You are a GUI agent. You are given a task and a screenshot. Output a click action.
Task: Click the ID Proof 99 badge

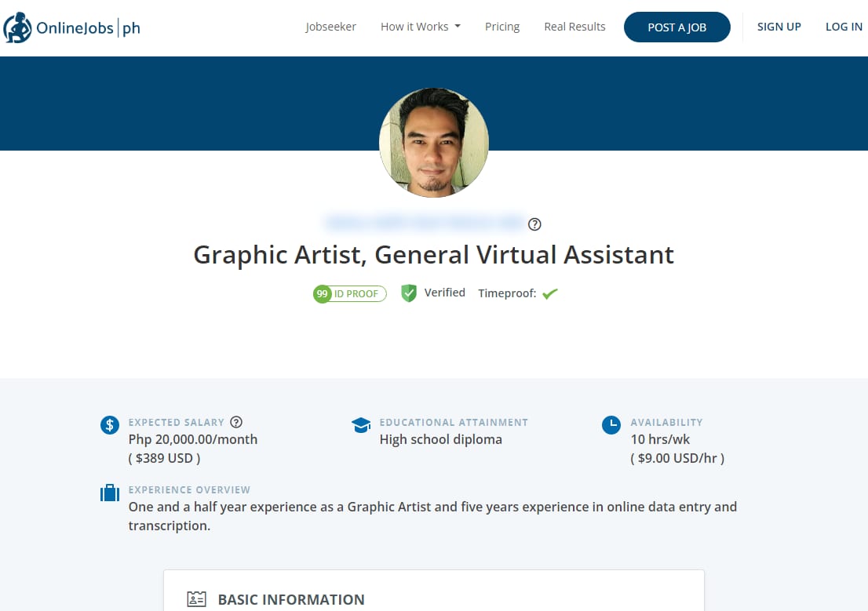348,293
